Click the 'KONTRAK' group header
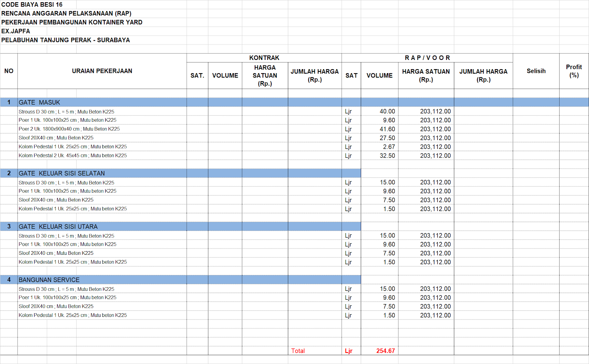The image size is (589, 364). click(264, 58)
